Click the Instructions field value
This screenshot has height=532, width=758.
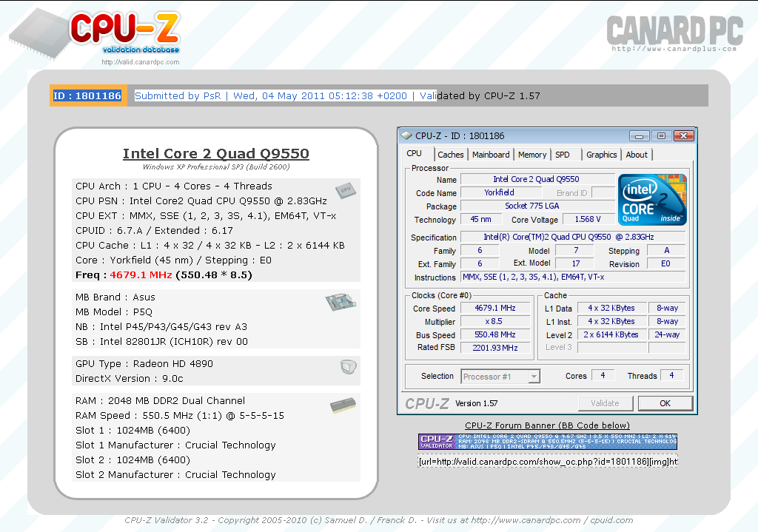[573, 277]
